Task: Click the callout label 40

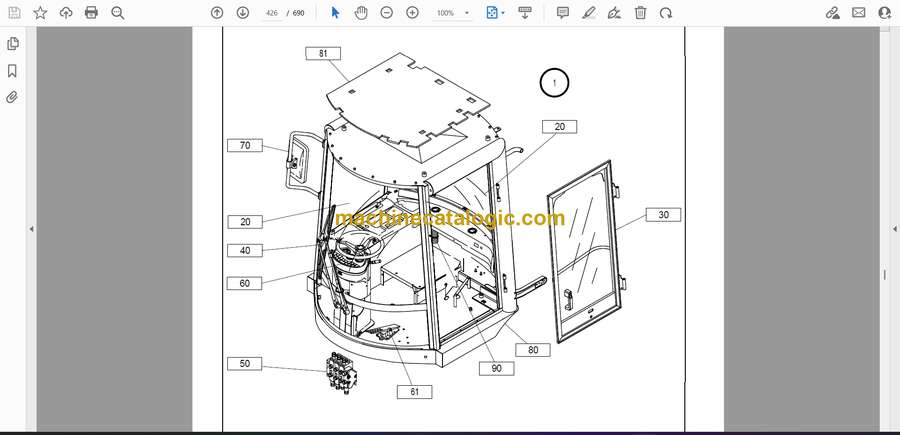Action: click(x=245, y=250)
